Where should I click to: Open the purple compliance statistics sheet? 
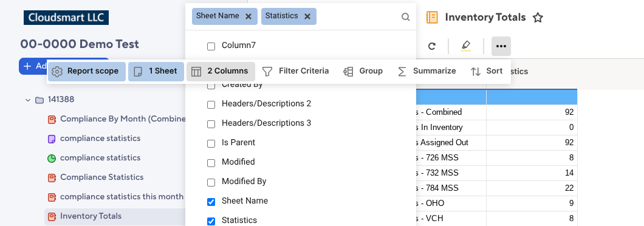[x=94, y=139]
